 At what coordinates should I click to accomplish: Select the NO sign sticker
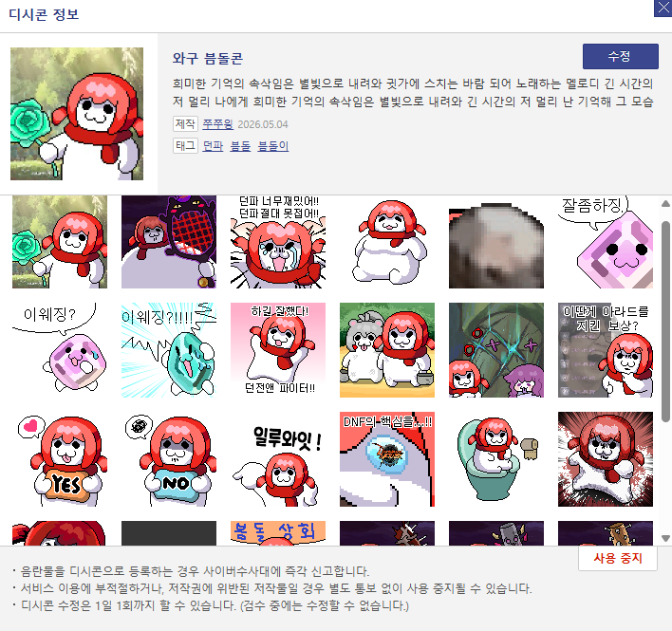(169, 459)
